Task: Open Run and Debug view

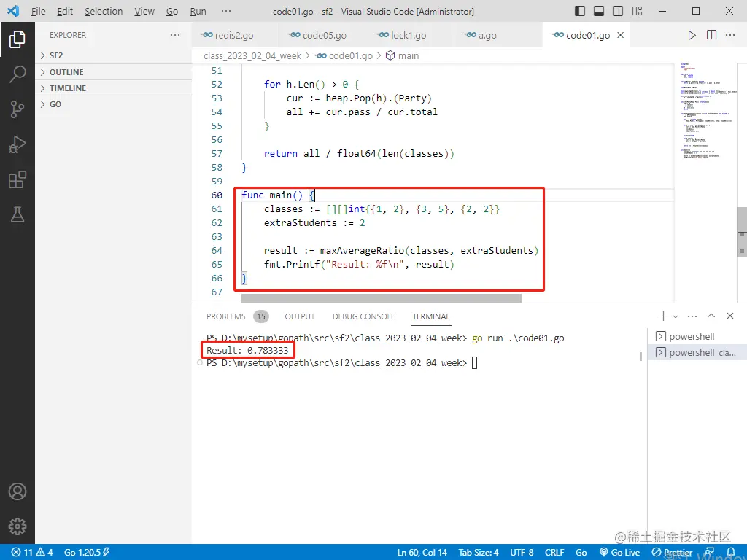Action: (x=18, y=144)
